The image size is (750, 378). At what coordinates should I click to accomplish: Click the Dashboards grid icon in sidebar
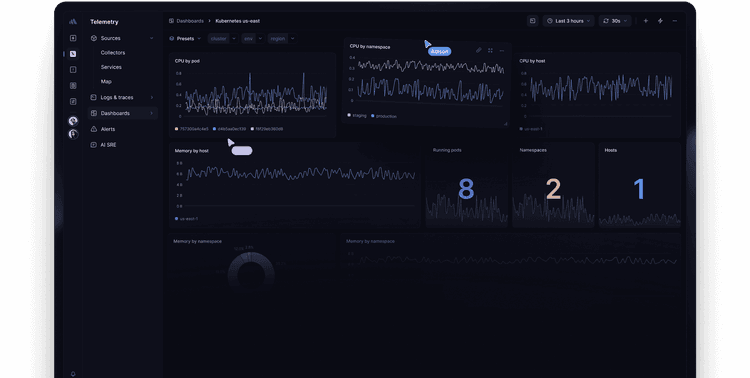click(x=94, y=113)
